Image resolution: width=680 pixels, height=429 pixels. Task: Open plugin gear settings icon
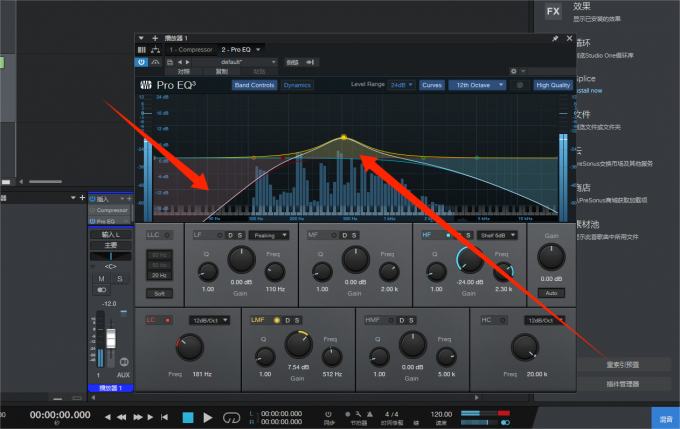pos(513,71)
